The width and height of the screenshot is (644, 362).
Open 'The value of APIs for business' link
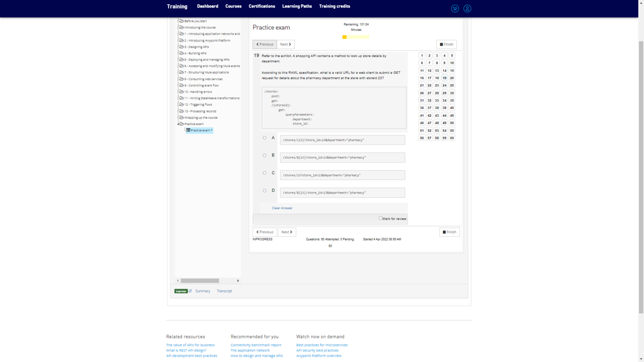(190, 345)
